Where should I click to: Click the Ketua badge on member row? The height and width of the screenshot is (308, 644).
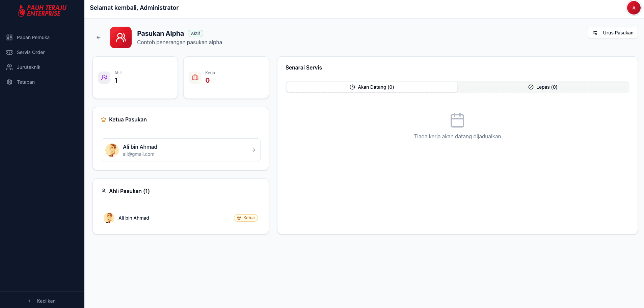pos(246,218)
